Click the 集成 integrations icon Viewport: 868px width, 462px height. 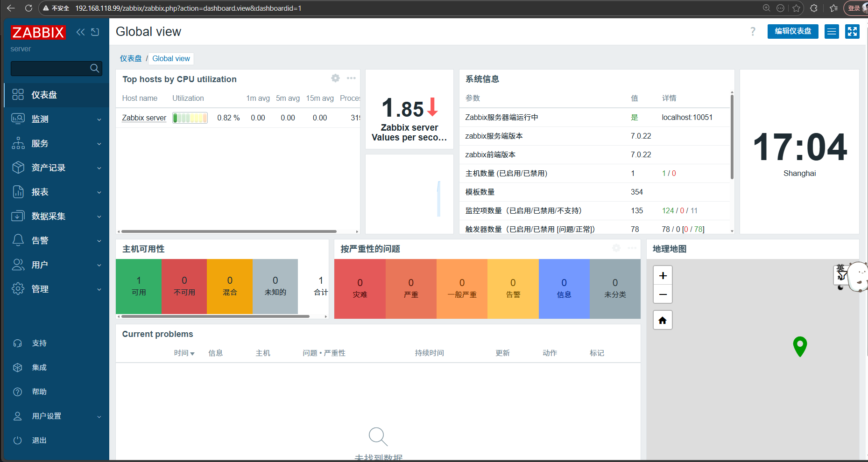18,367
